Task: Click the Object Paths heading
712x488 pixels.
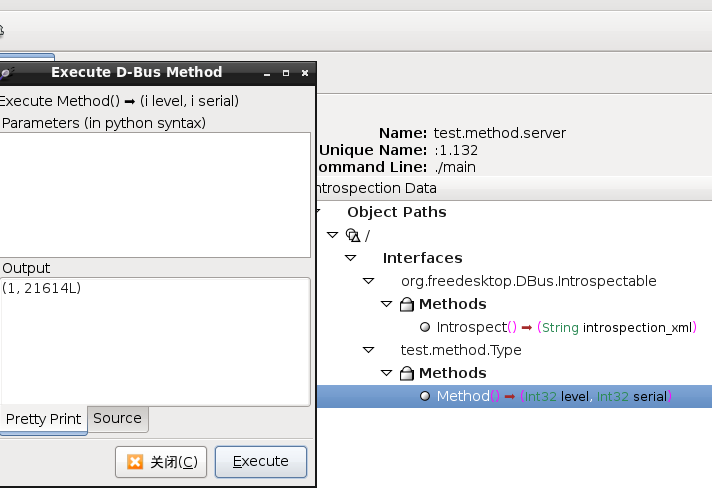Action: (397, 212)
